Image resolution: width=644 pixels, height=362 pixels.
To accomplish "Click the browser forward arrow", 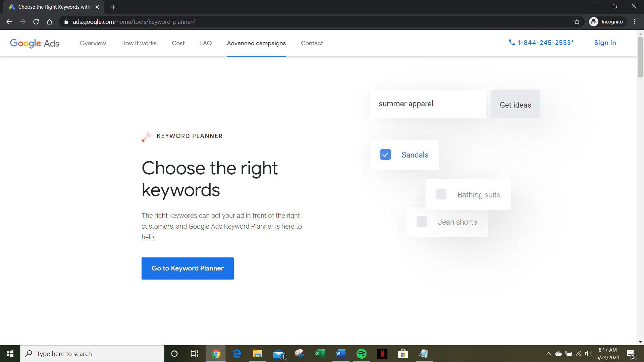I will [x=22, y=22].
